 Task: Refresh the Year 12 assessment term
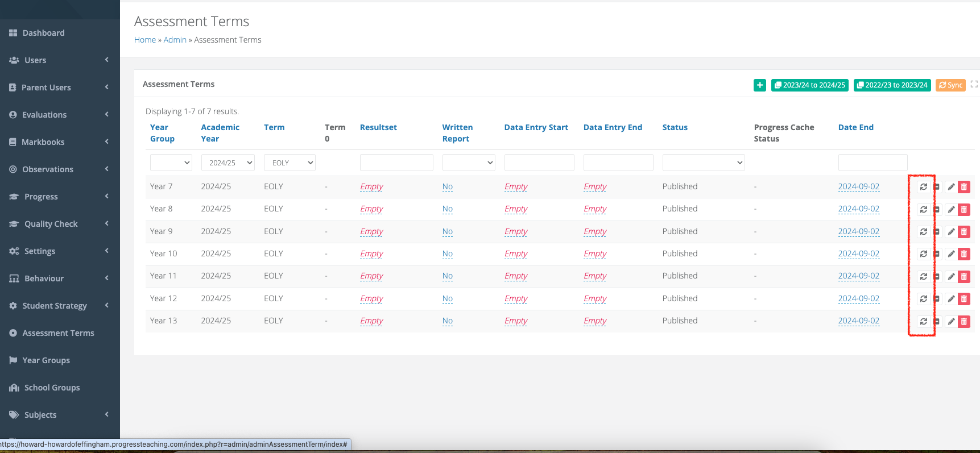point(924,299)
